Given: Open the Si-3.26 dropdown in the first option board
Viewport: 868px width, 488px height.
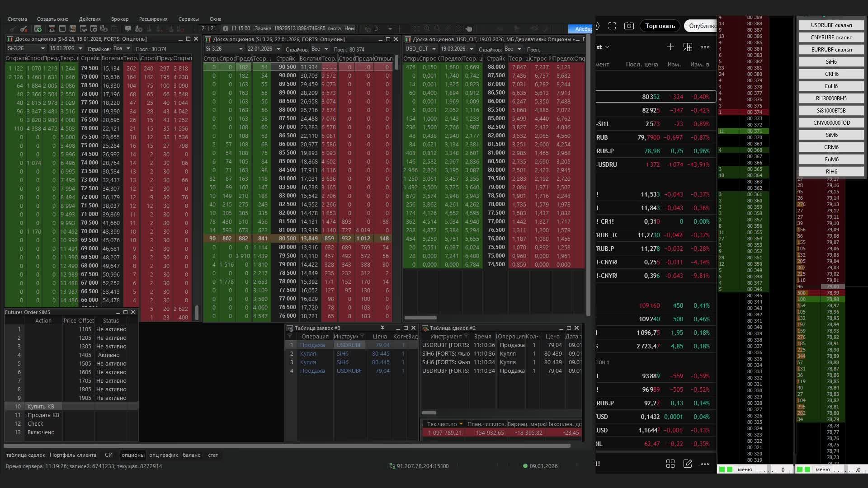Looking at the screenshot, I should (x=43, y=49).
